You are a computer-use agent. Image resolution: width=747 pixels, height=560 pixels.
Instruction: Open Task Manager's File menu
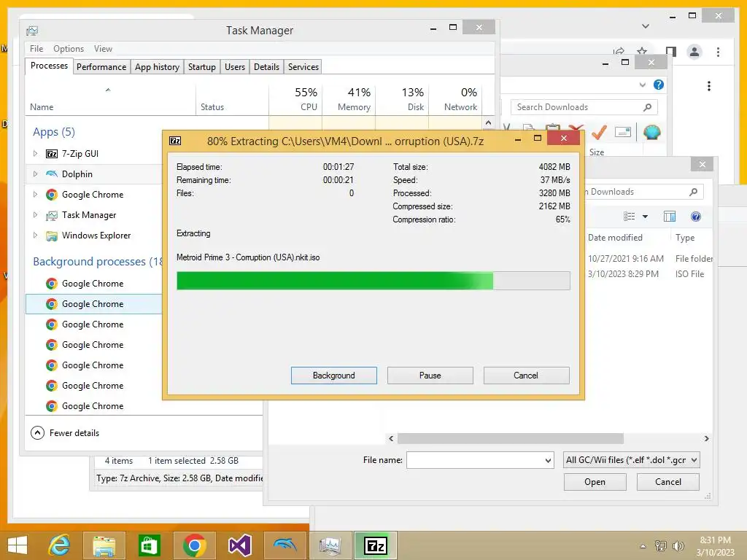tap(36, 49)
